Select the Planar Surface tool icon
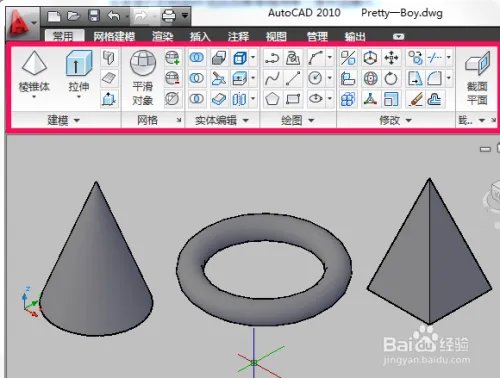This screenshot has width=500, height=378. [109, 78]
